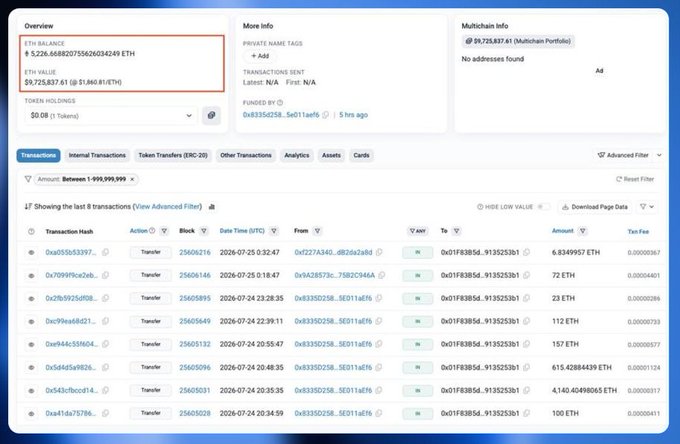The width and height of the screenshot is (680, 444).
Task: Copy transaction hash 0x2fb5925df08
Action: (x=105, y=298)
